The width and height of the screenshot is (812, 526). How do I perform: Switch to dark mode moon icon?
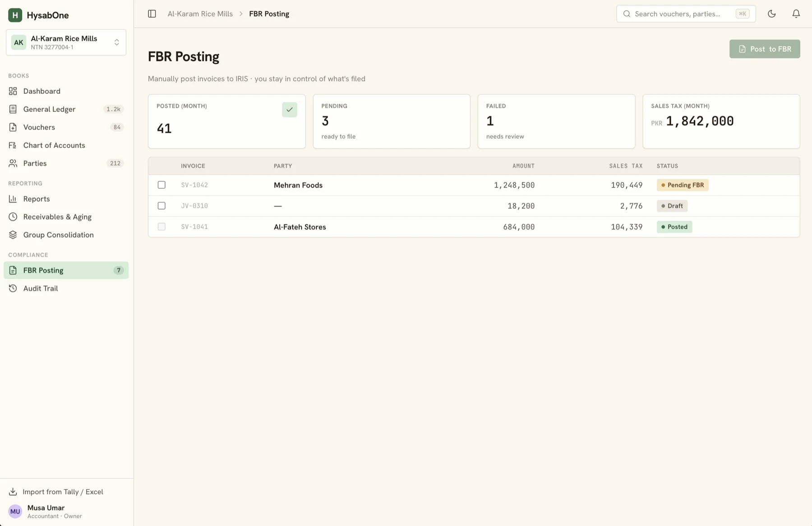[772, 14]
